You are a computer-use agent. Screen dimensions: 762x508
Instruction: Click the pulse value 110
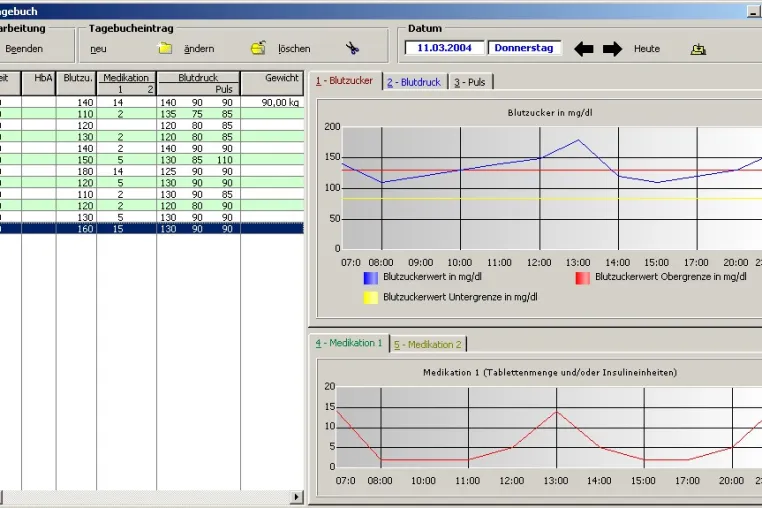pyautogui.click(x=225, y=160)
